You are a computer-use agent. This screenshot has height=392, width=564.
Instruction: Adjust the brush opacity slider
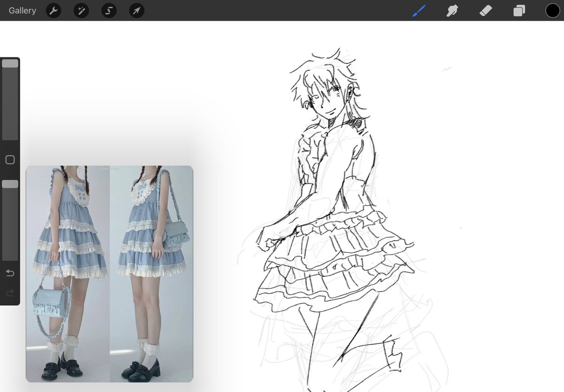click(x=10, y=220)
